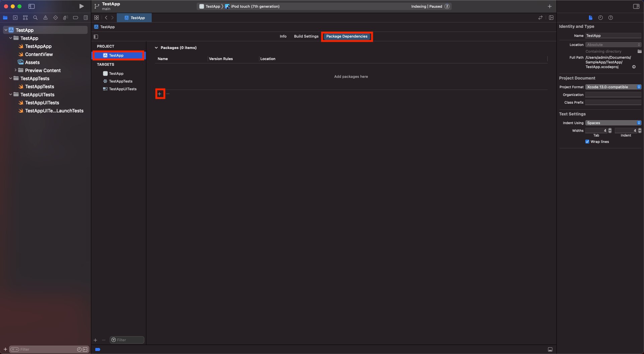Collapse the TestApp group folder
This screenshot has width=644, height=354.
click(x=10, y=38)
